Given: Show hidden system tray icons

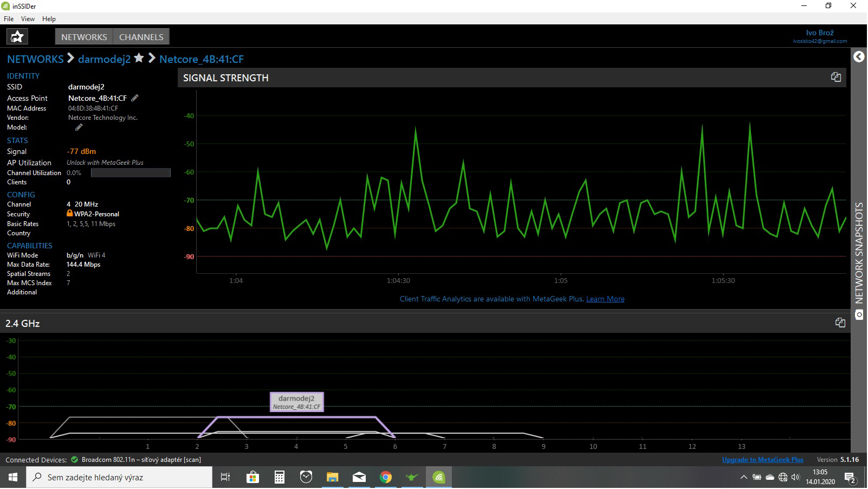Looking at the screenshot, I should click(744, 478).
